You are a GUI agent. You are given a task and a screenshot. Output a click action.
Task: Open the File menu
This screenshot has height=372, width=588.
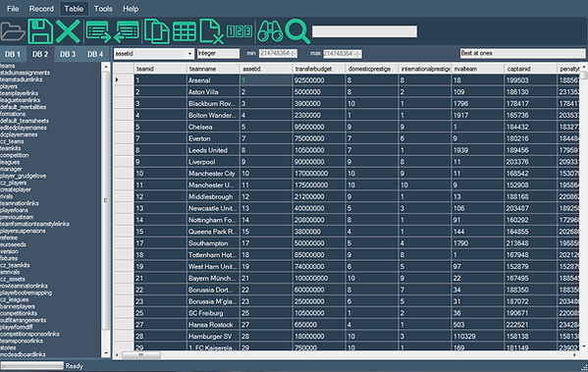point(13,9)
